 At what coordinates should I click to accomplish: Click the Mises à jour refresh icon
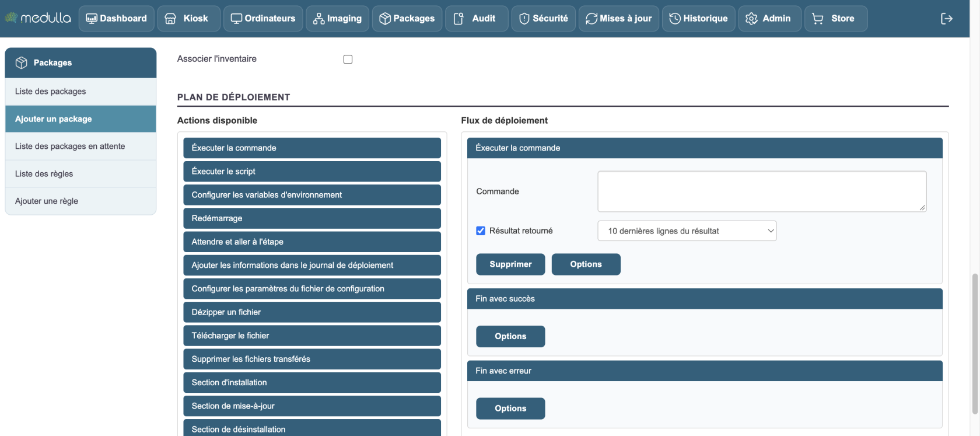click(591, 19)
